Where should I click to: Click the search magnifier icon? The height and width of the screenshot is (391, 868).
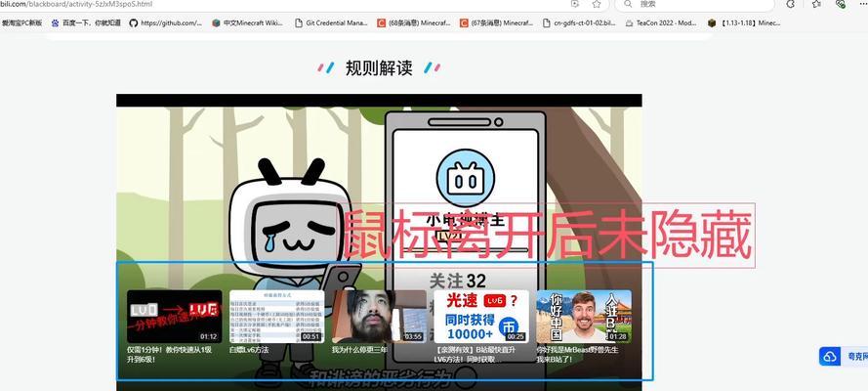627,4
